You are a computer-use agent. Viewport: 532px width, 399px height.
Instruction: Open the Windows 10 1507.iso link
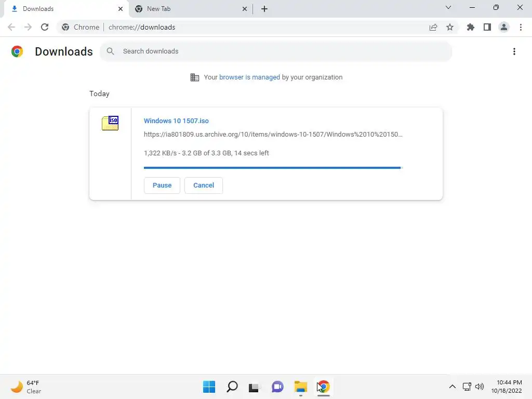pos(176,121)
